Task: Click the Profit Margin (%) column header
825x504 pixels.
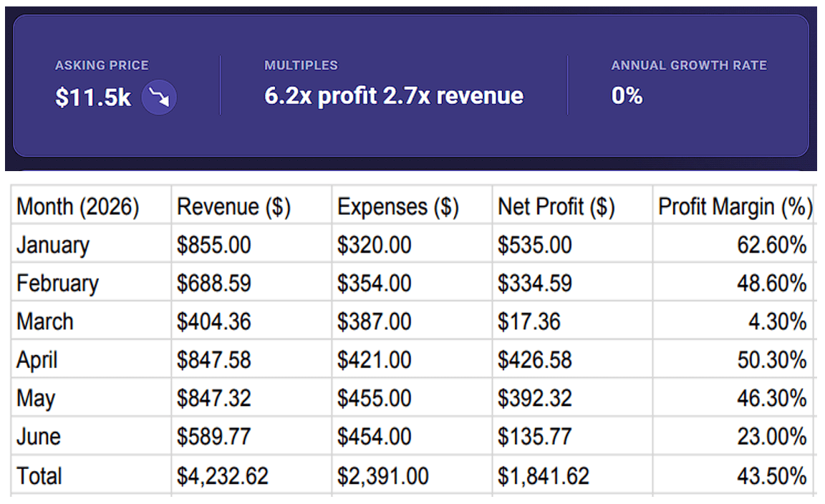Action: click(x=733, y=205)
